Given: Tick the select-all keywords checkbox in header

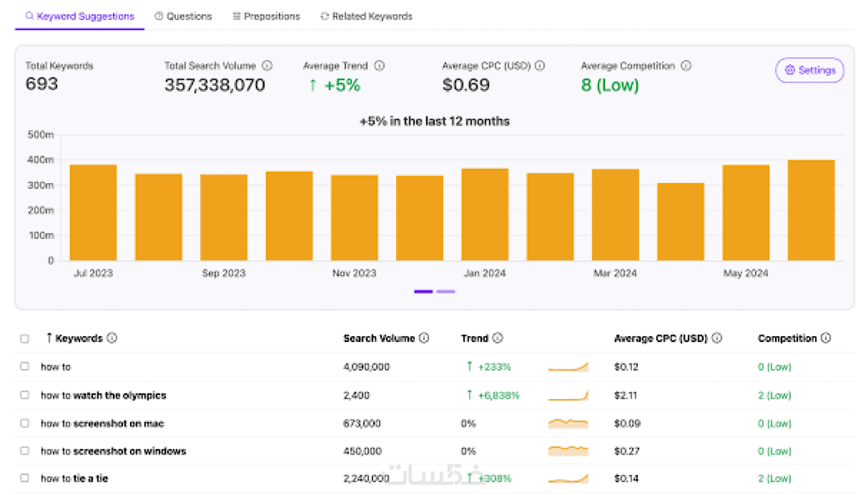Looking at the screenshot, I should [25, 338].
